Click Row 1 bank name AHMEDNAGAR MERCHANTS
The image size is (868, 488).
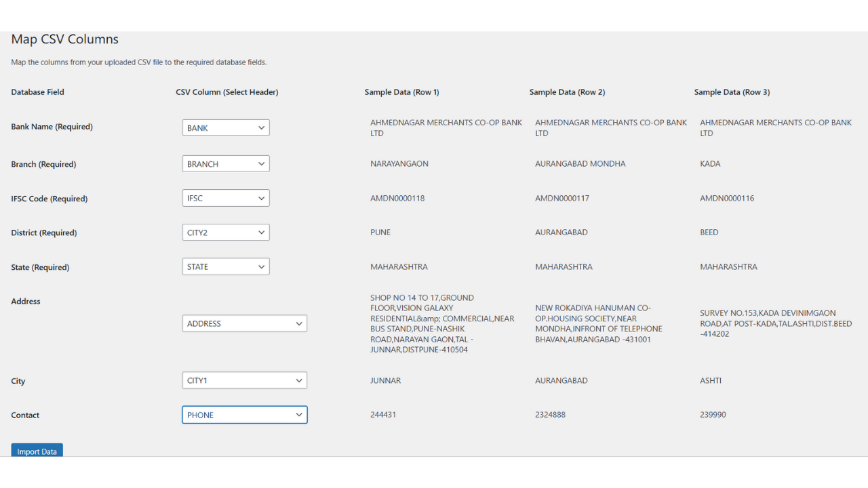click(446, 128)
